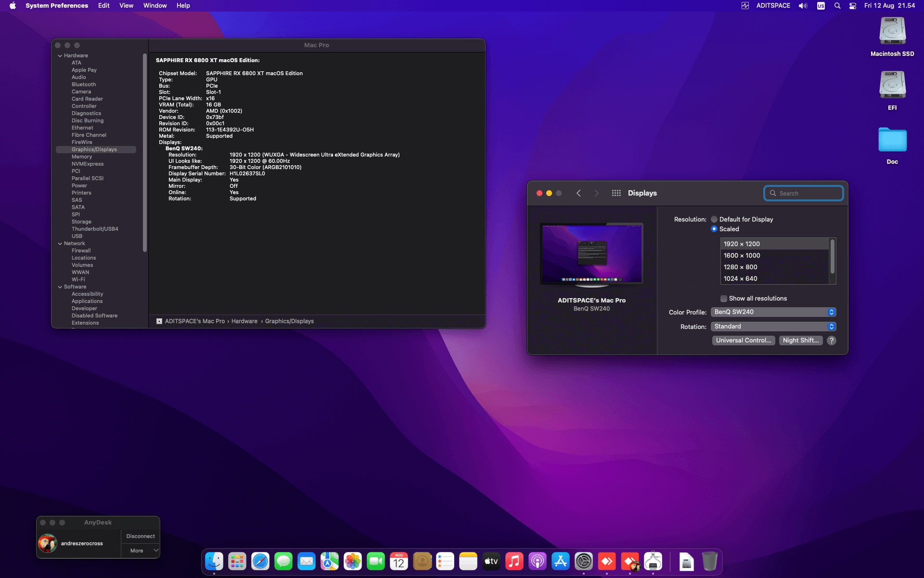924x578 pixels.
Task: Click Disconnect in the AnyDesk window
Action: pos(140,536)
